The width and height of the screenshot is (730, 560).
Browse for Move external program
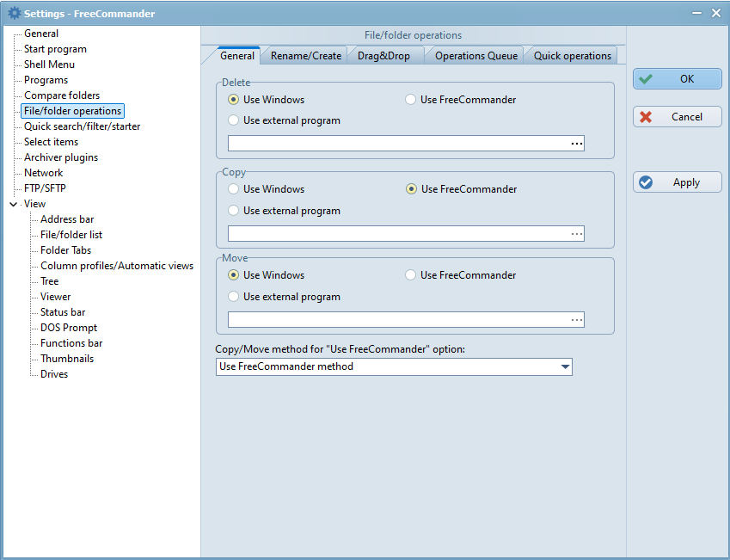(x=577, y=320)
